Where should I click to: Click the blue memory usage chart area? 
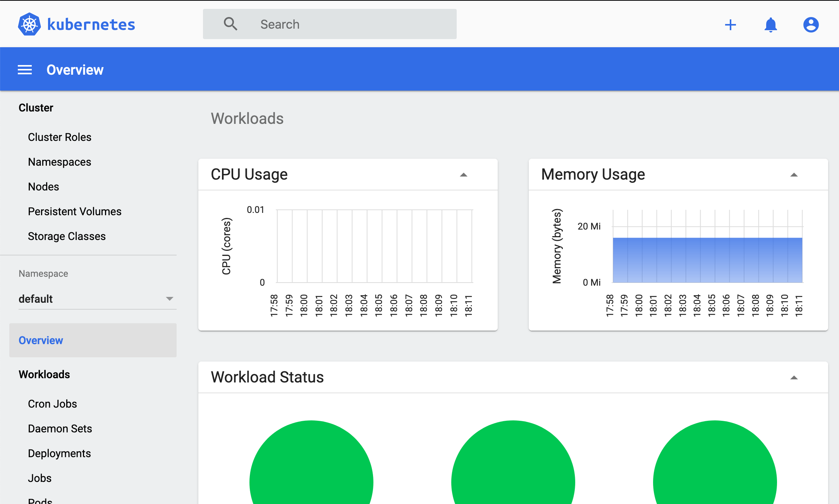[x=707, y=259]
